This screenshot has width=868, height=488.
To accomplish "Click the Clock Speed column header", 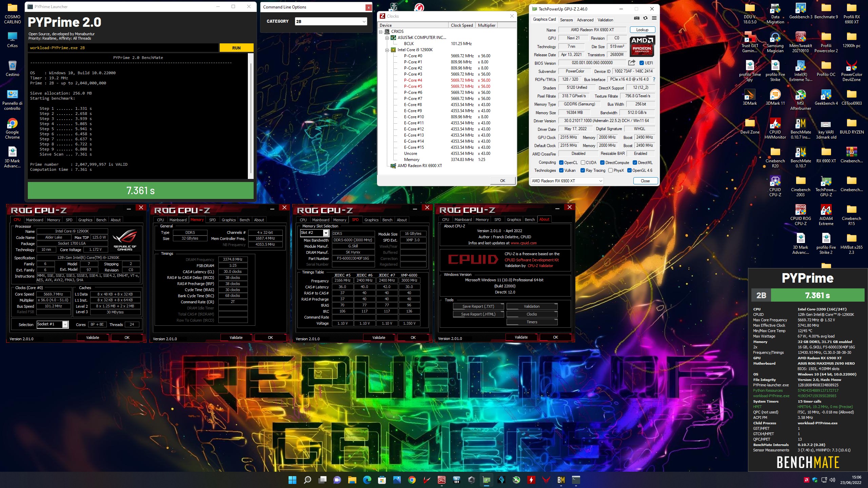I will pyautogui.click(x=461, y=25).
